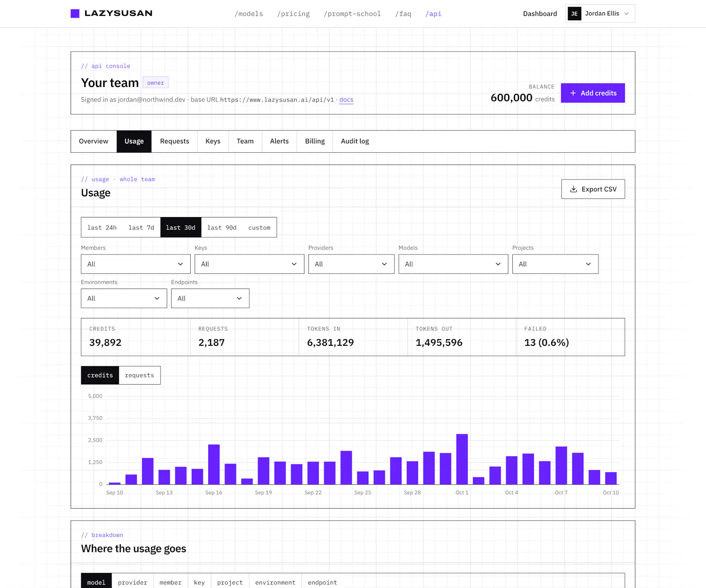Click the Add credits button
The width and height of the screenshot is (706, 588).
[x=593, y=93]
